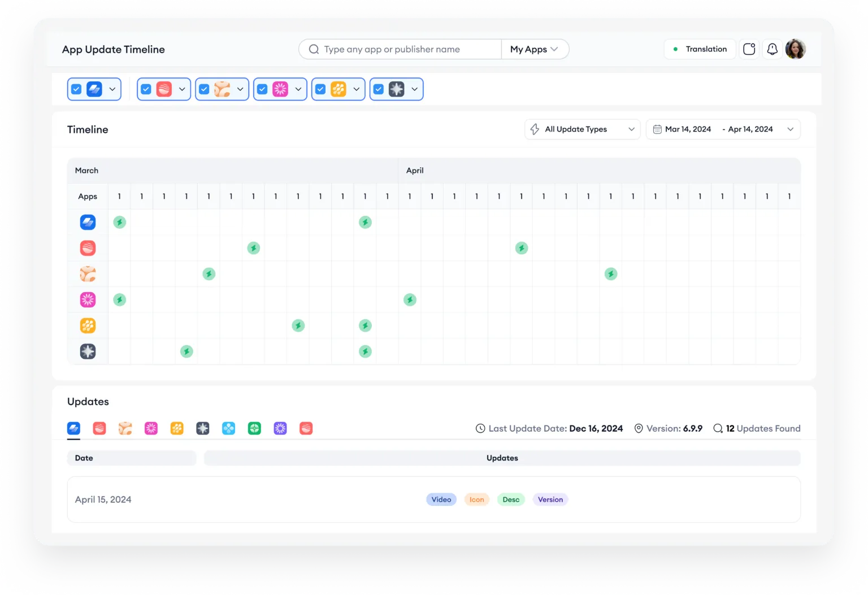The image size is (868, 595).
Task: Select the dark star app tab under Updates
Action: 203,428
